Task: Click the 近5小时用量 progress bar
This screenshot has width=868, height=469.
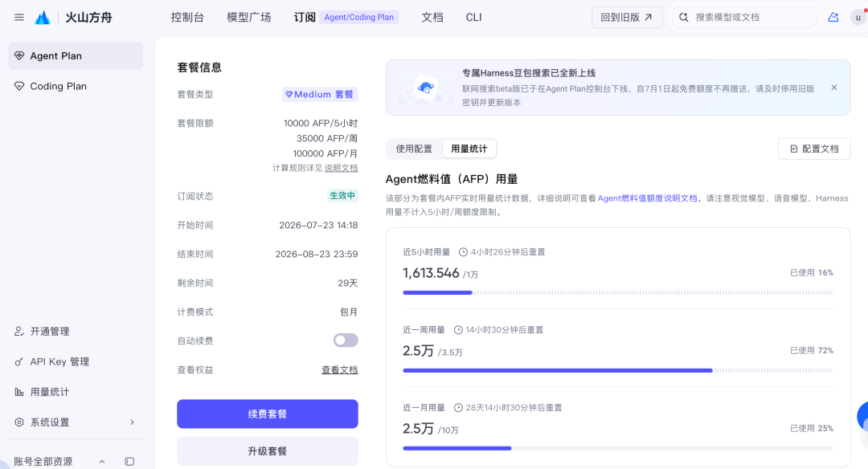Action: [618, 292]
